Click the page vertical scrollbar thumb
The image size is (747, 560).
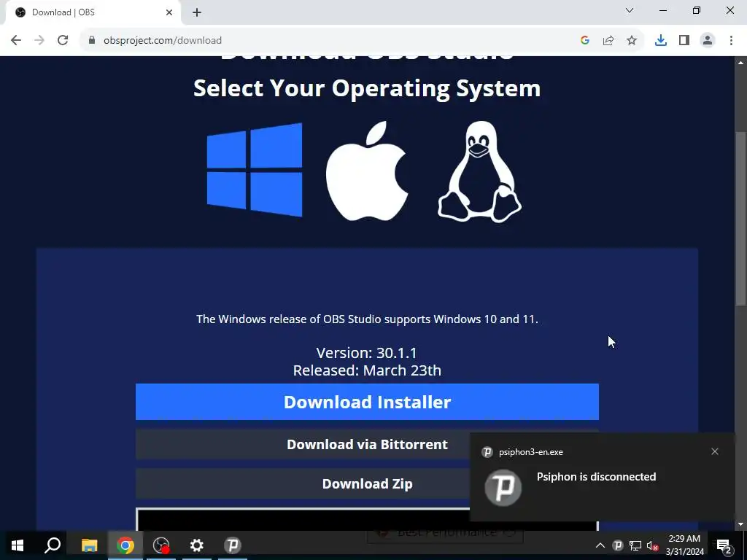[741, 218]
